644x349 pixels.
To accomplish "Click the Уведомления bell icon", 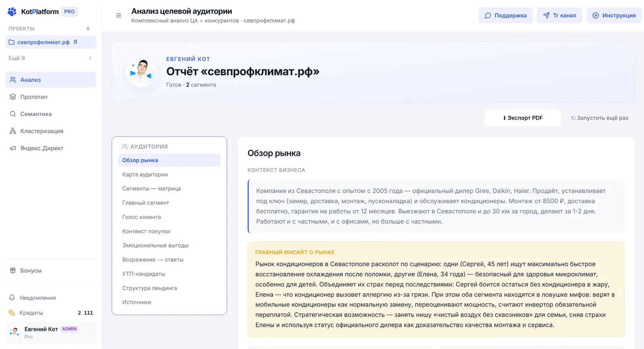I will click(x=12, y=298).
